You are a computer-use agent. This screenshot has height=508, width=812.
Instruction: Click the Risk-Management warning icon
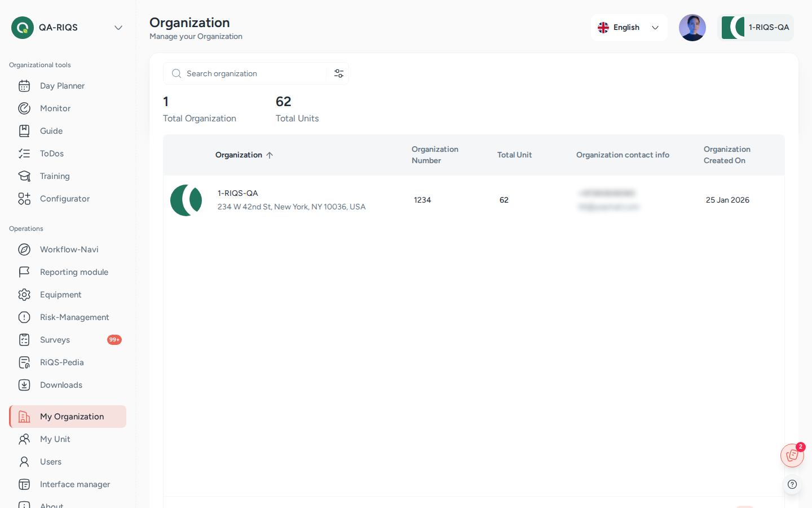click(x=24, y=317)
